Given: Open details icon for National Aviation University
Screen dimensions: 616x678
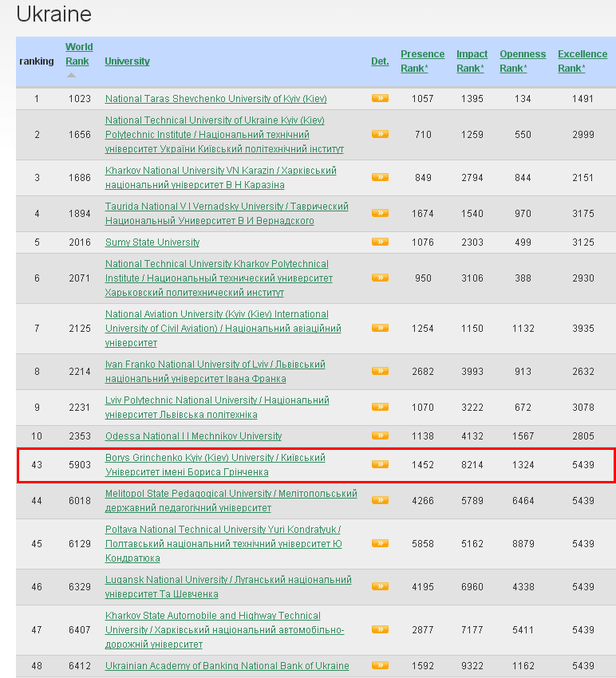Looking at the screenshot, I should point(380,328).
